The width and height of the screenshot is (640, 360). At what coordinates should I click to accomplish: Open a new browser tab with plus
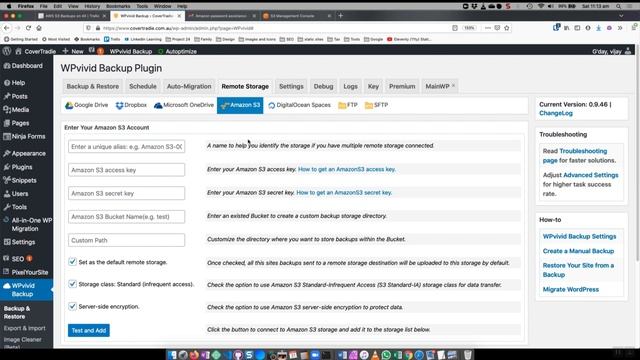point(340,16)
